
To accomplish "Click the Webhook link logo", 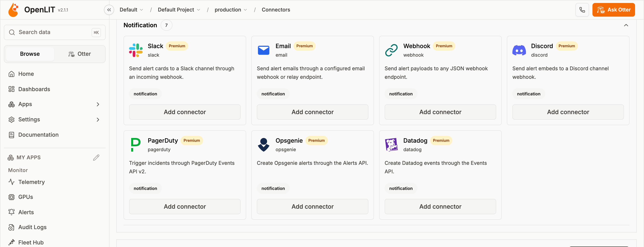I will (391, 50).
